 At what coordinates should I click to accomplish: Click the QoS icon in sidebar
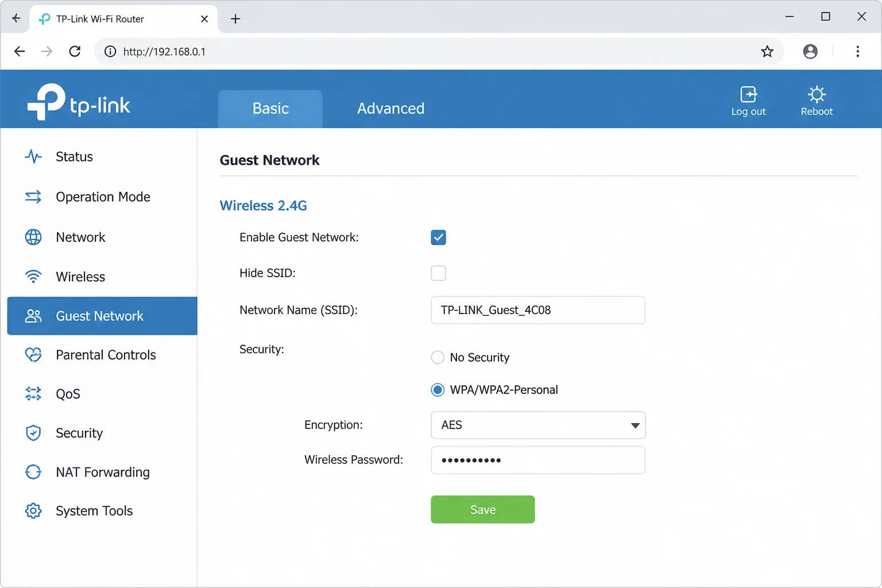(x=33, y=394)
